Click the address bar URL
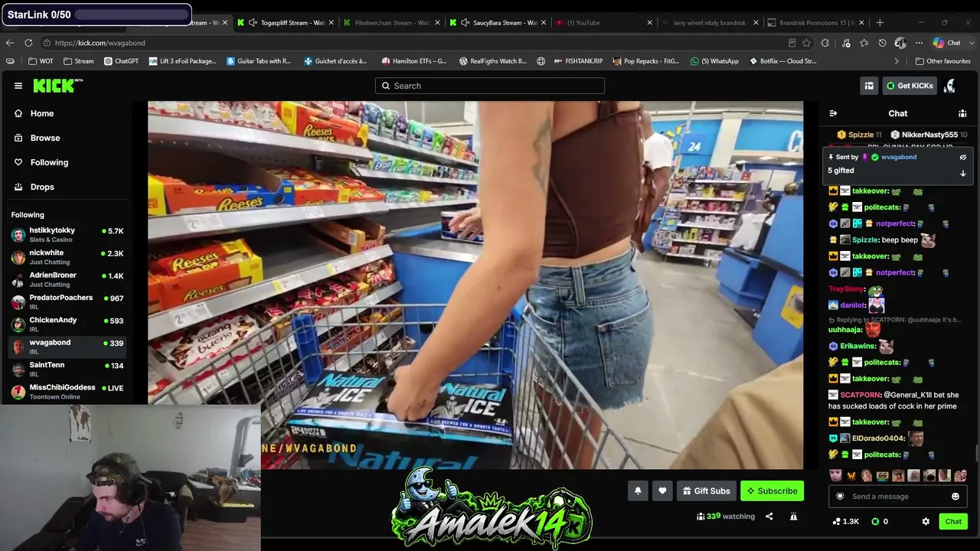 (100, 43)
